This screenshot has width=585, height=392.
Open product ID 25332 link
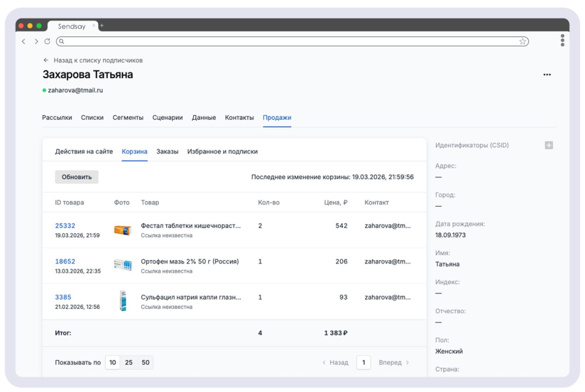tap(65, 226)
